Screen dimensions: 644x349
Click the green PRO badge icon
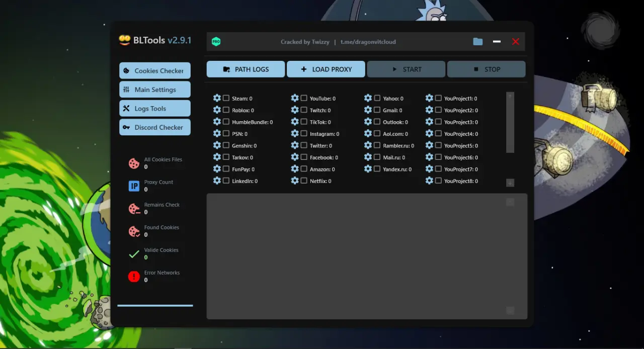(216, 42)
